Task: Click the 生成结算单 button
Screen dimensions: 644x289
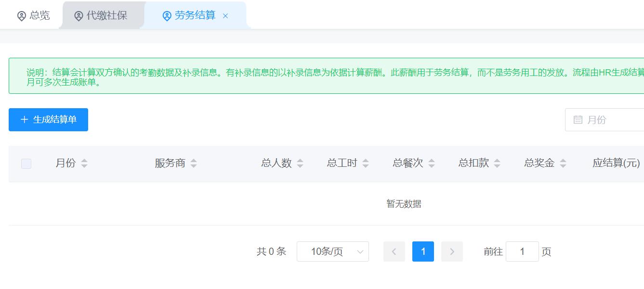Action: click(48, 120)
